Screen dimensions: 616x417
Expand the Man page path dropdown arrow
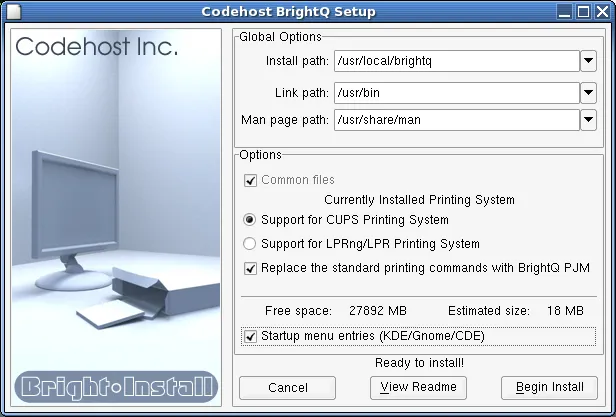click(x=588, y=120)
